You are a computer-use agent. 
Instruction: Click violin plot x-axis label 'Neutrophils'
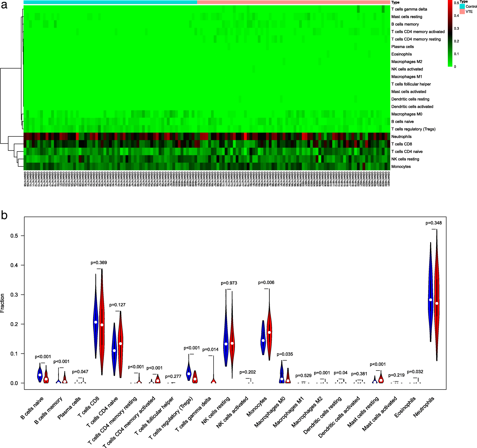click(x=423, y=407)
